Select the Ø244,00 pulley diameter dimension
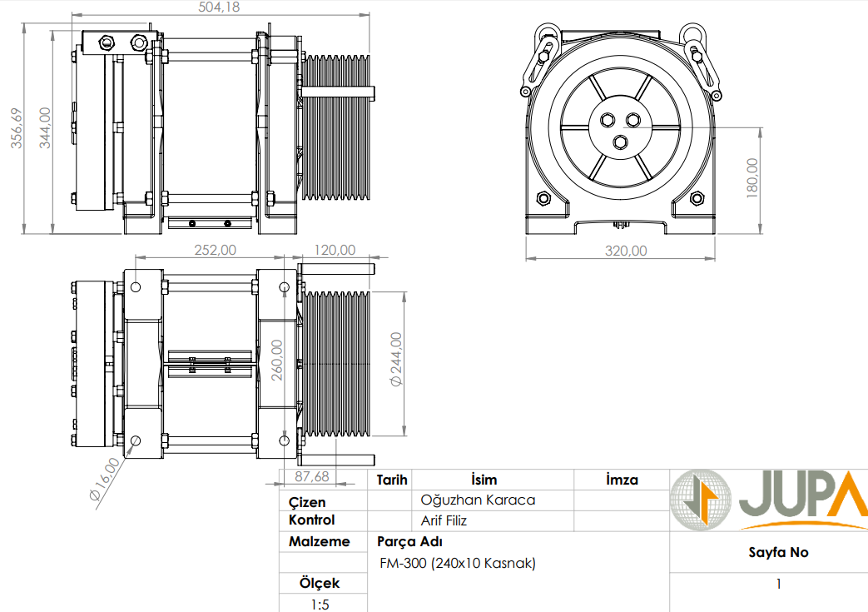Viewport: 868px width, 612px height. coord(396,359)
